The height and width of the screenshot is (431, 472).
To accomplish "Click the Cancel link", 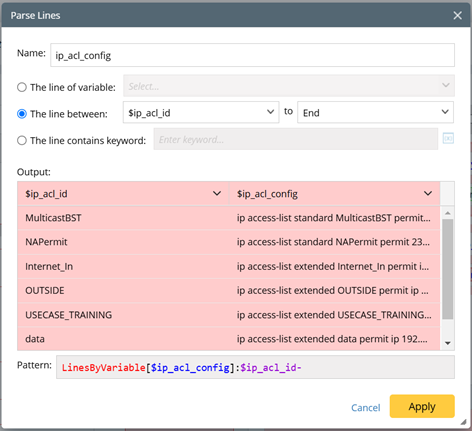I will (366, 407).
